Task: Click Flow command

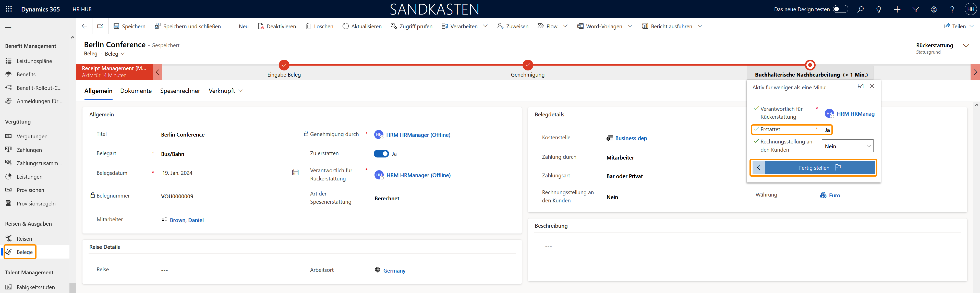Action: pos(548,26)
